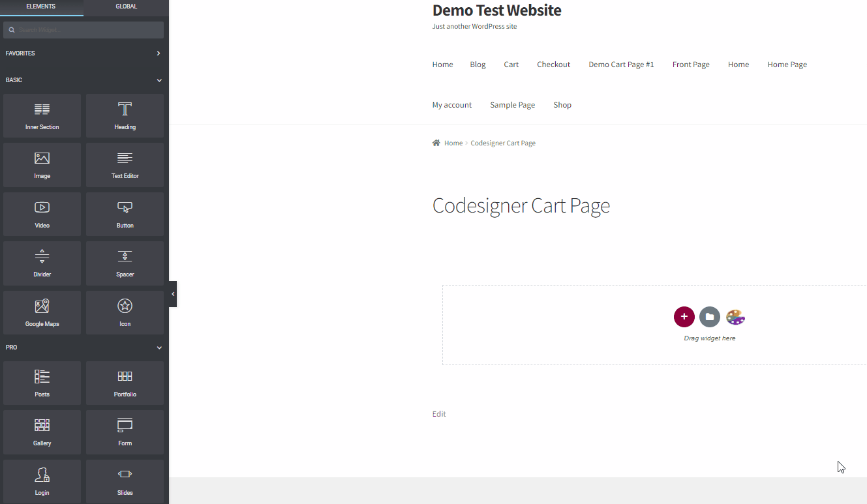Select the Spacer widget

125,263
